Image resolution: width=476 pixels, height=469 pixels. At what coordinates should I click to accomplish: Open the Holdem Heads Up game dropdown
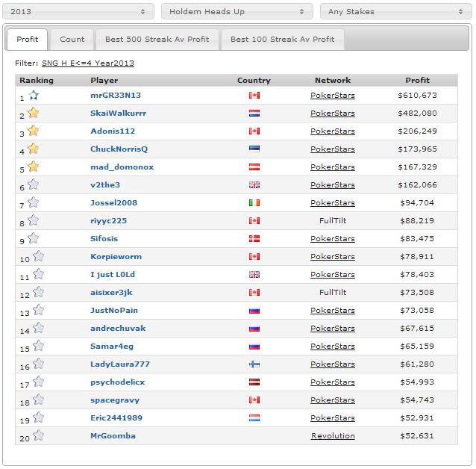pyautogui.click(x=237, y=11)
